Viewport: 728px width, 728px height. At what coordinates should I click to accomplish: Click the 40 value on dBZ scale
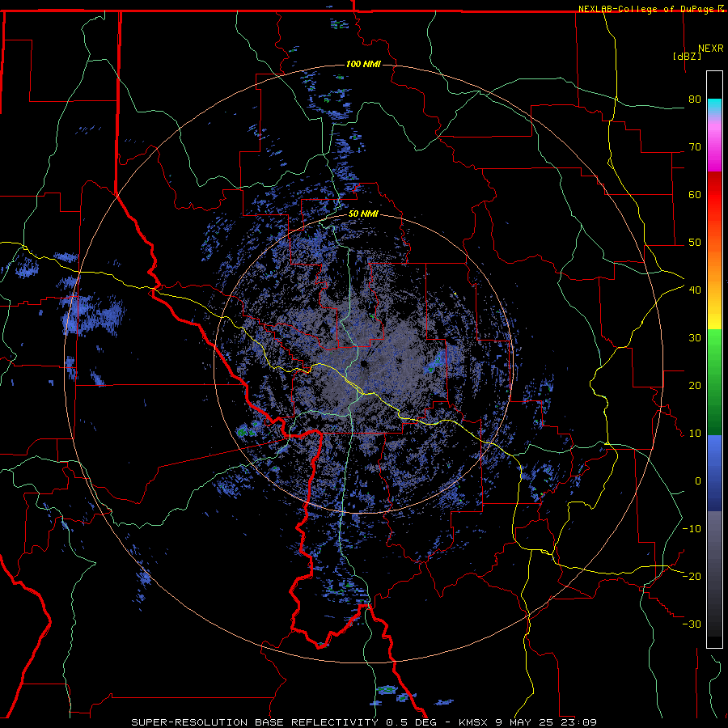(695, 290)
